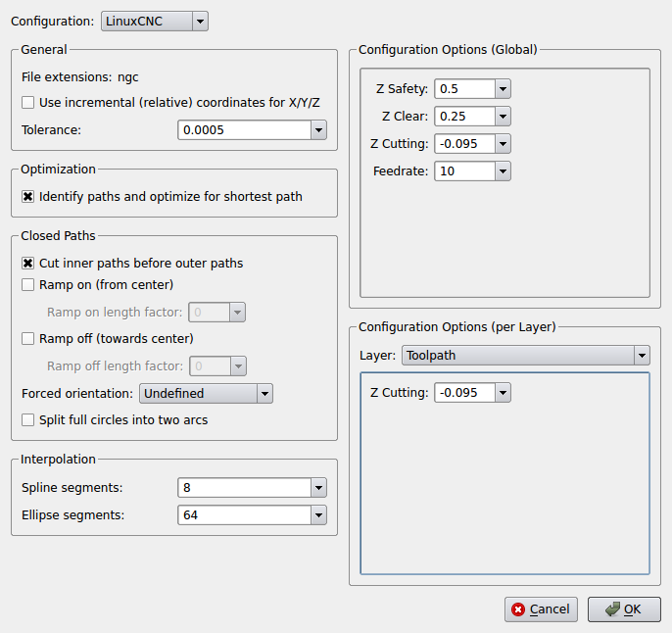
Task: Enable Ramp on (from center)
Action: (27, 284)
